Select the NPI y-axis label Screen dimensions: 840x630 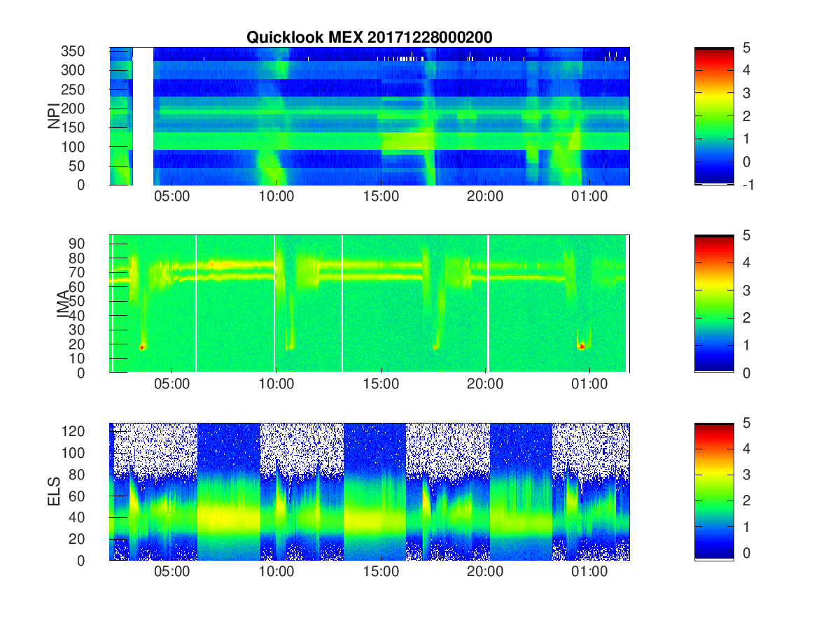(x=54, y=115)
